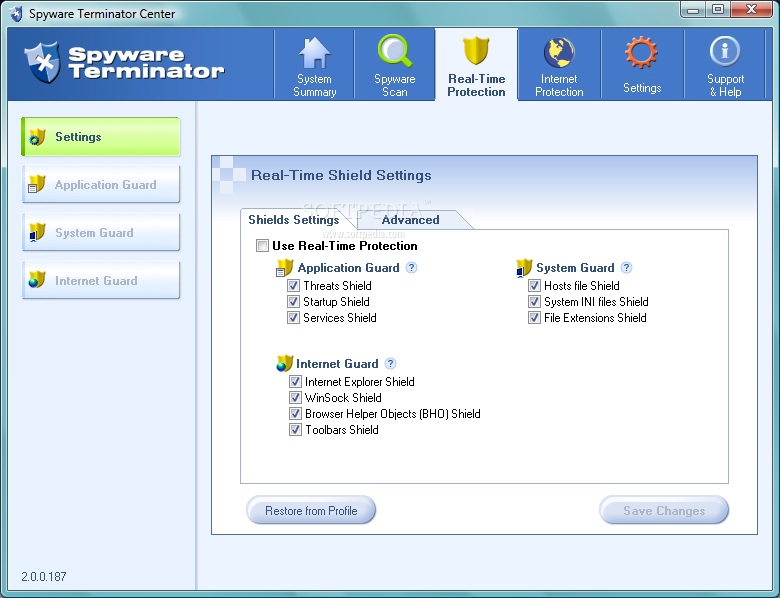Screen dimensions: 780x598
Task: Click the sidebar Application Guard icon
Action: coord(37,184)
